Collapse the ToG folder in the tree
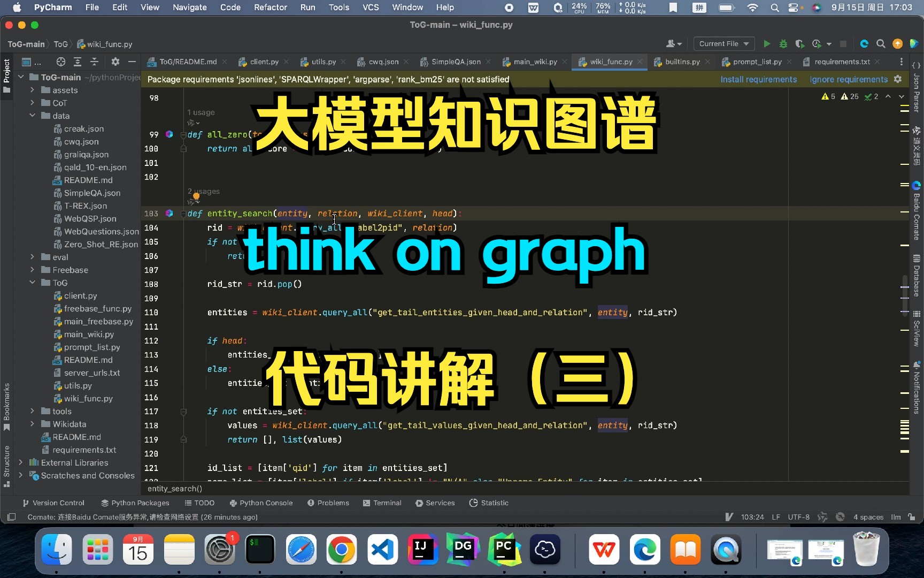This screenshot has height=578, width=924. 32,283
